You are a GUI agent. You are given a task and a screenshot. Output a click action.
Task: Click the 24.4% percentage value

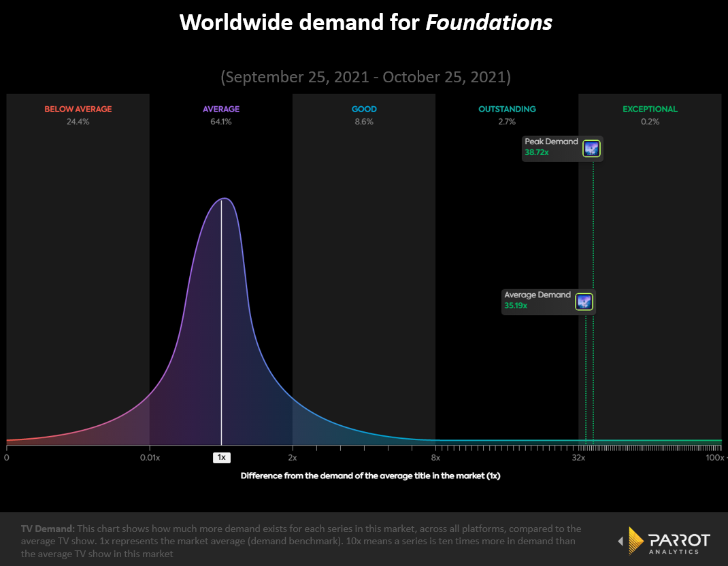pos(78,122)
